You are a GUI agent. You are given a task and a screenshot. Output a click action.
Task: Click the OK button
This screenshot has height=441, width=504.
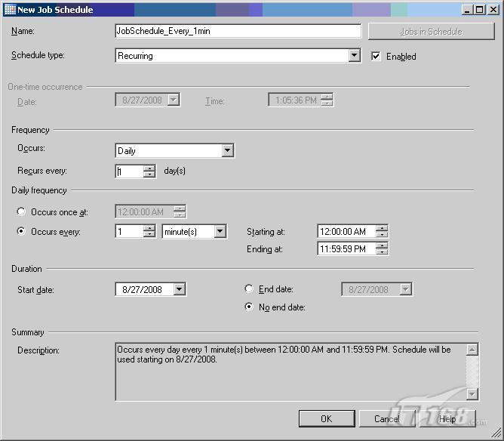click(327, 418)
